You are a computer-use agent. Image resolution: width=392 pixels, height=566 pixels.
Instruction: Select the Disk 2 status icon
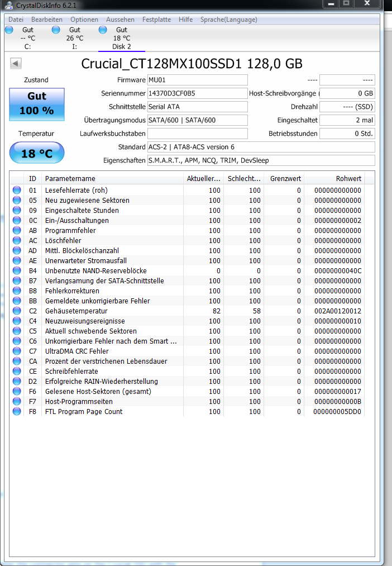pyautogui.click(x=103, y=30)
